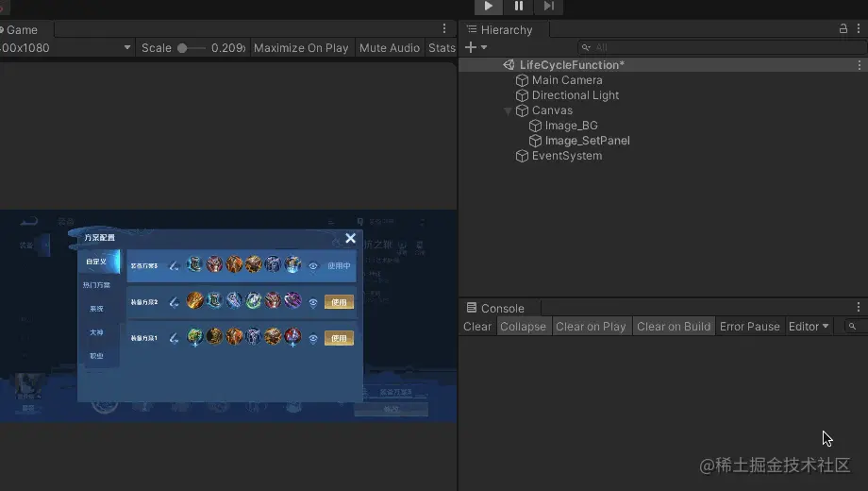This screenshot has width=868, height=491.
Task: Click the cube icon of Image_BG
Action: point(535,126)
